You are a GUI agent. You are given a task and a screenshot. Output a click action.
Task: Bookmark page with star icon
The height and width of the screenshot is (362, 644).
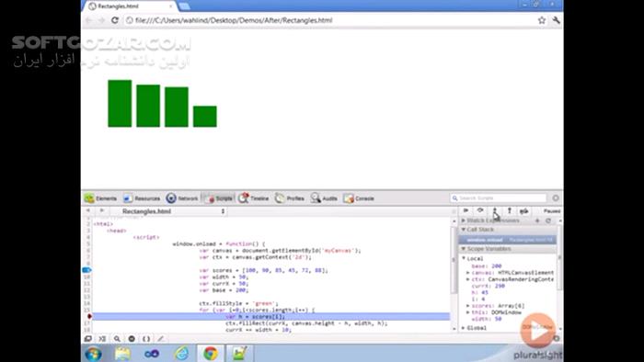point(542,20)
